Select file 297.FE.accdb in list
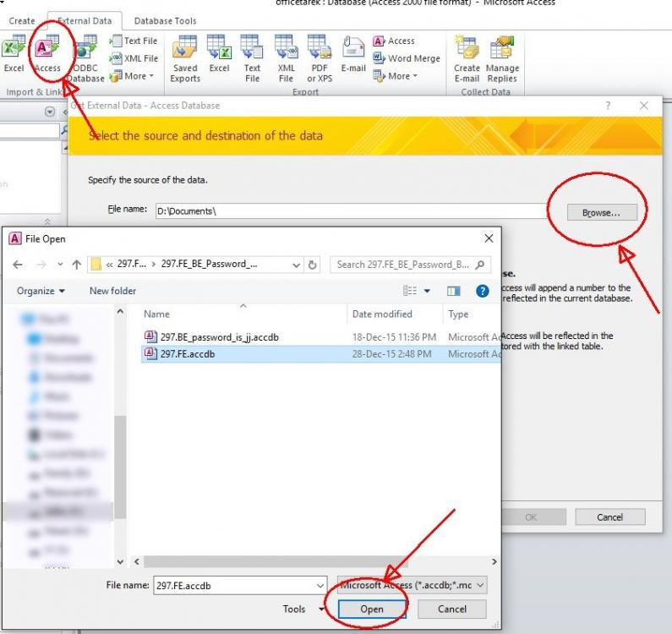Image resolution: width=672 pixels, height=634 pixels. pos(320,354)
